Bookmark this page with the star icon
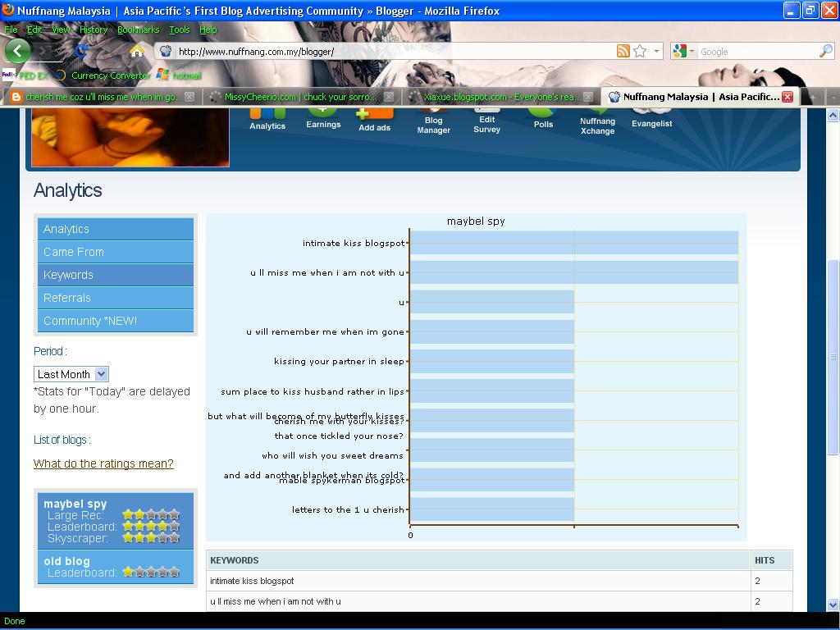 coord(640,52)
